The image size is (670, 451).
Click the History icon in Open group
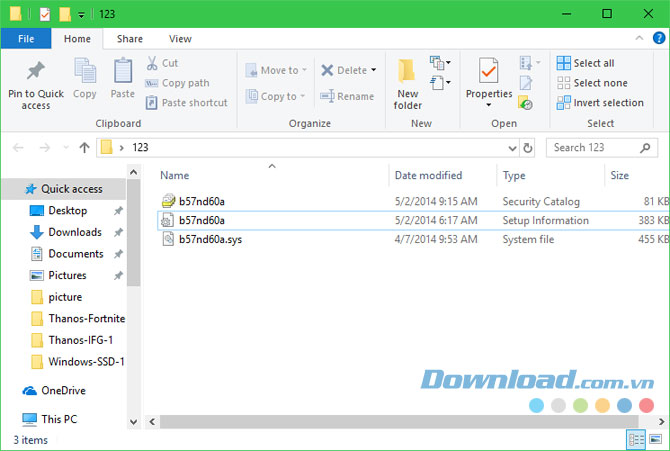click(525, 103)
